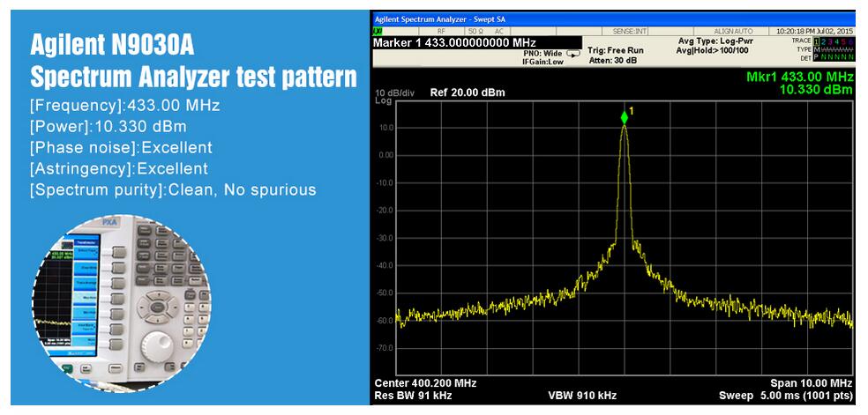The width and height of the screenshot is (868, 415).
Task: Click the 'Trig: Free Run' label
Action: tap(615, 50)
